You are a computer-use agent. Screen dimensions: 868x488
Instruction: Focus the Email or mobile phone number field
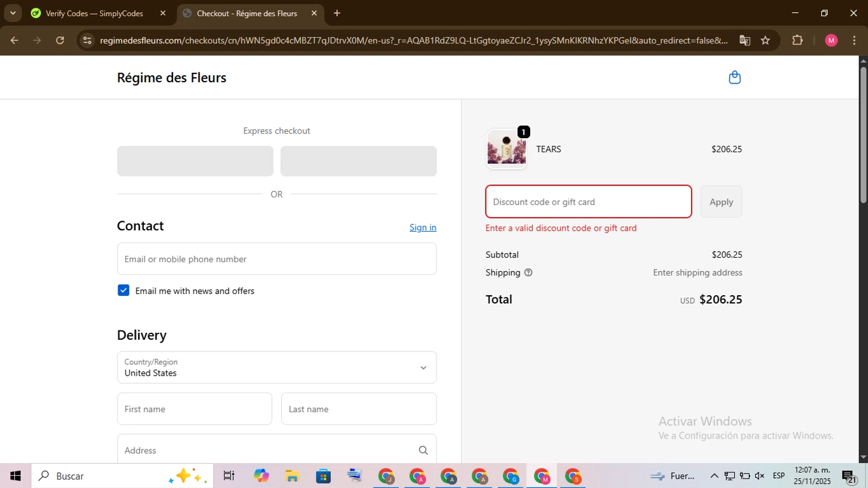pyautogui.click(x=277, y=259)
